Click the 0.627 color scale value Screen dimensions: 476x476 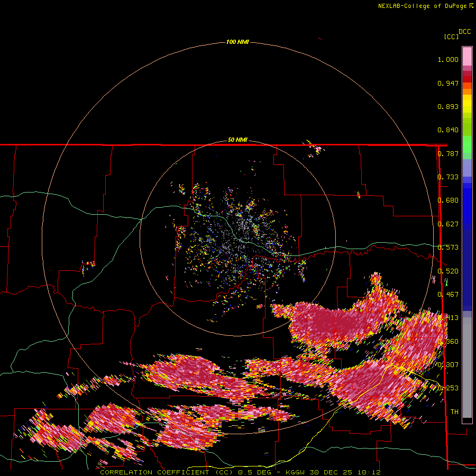(448, 224)
